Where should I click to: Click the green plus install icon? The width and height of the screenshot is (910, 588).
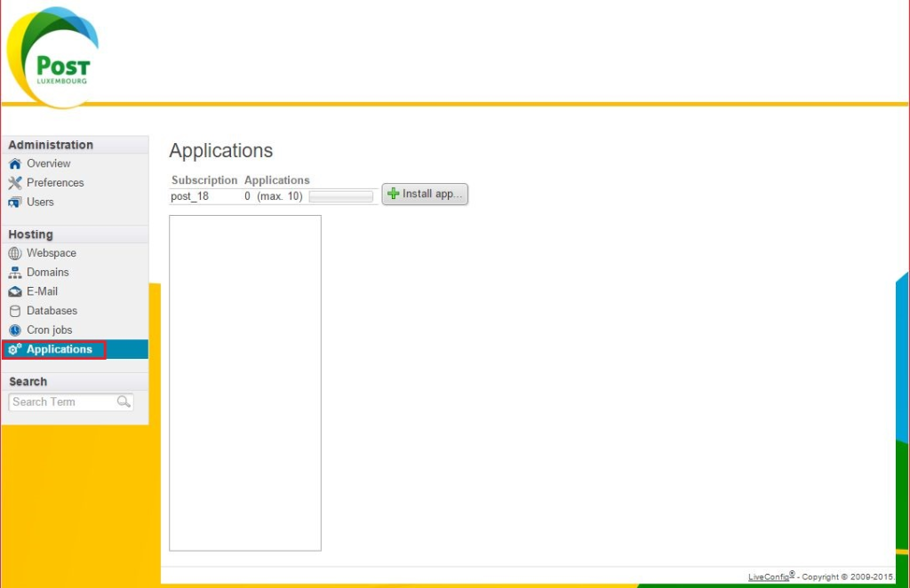(x=394, y=194)
